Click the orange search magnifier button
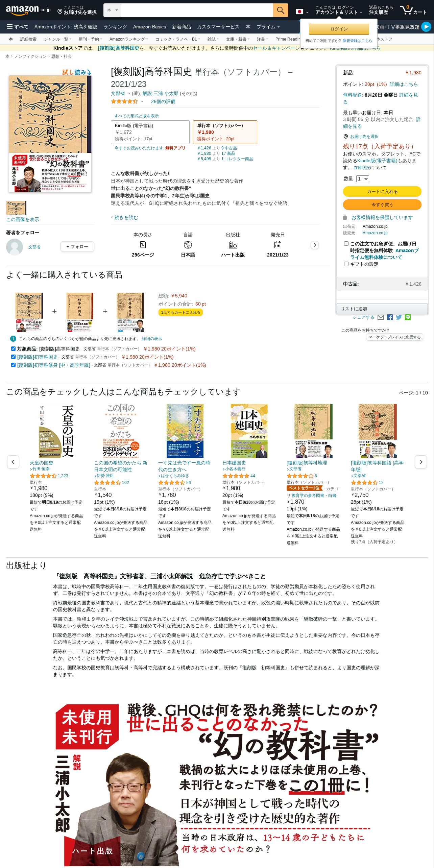This screenshot has width=434, height=868. 281,10
